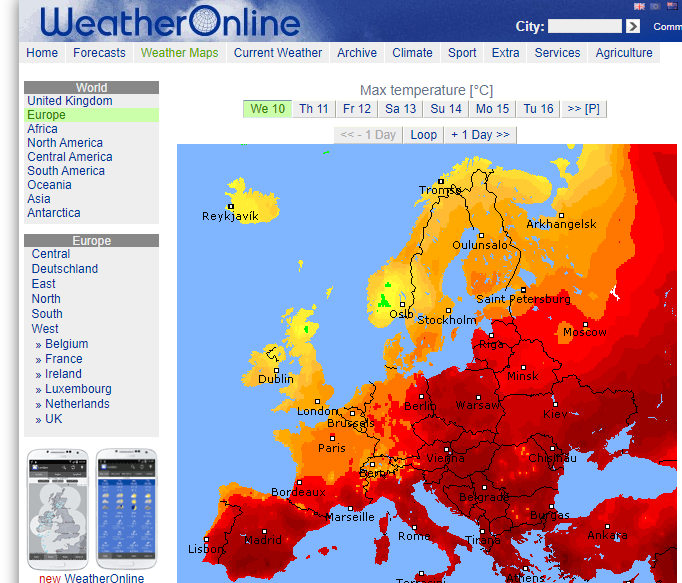Screen dimensions: 682x583
Task: Open the Home menu
Action: [x=42, y=53]
